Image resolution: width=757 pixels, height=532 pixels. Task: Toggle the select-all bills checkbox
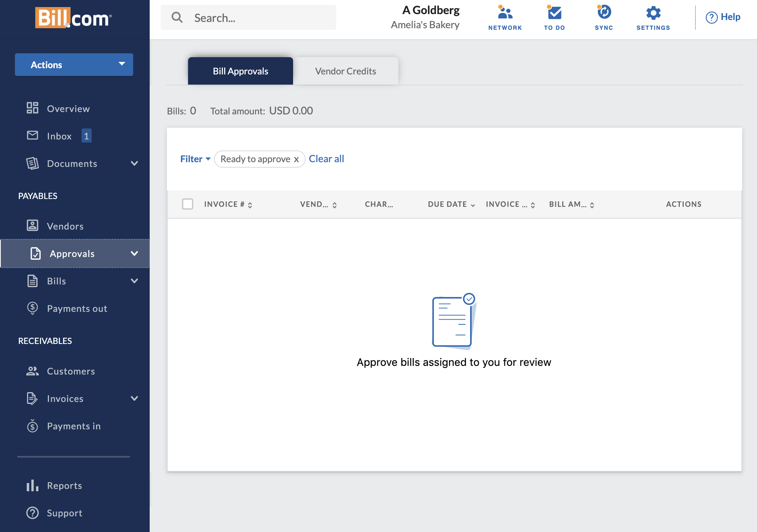(188, 204)
